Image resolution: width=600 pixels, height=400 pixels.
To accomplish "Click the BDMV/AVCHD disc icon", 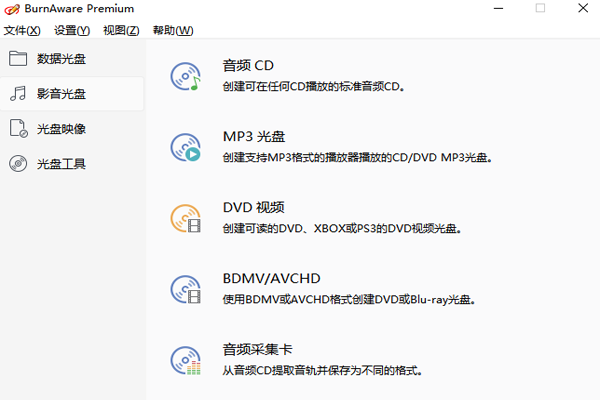I will click(x=186, y=289).
